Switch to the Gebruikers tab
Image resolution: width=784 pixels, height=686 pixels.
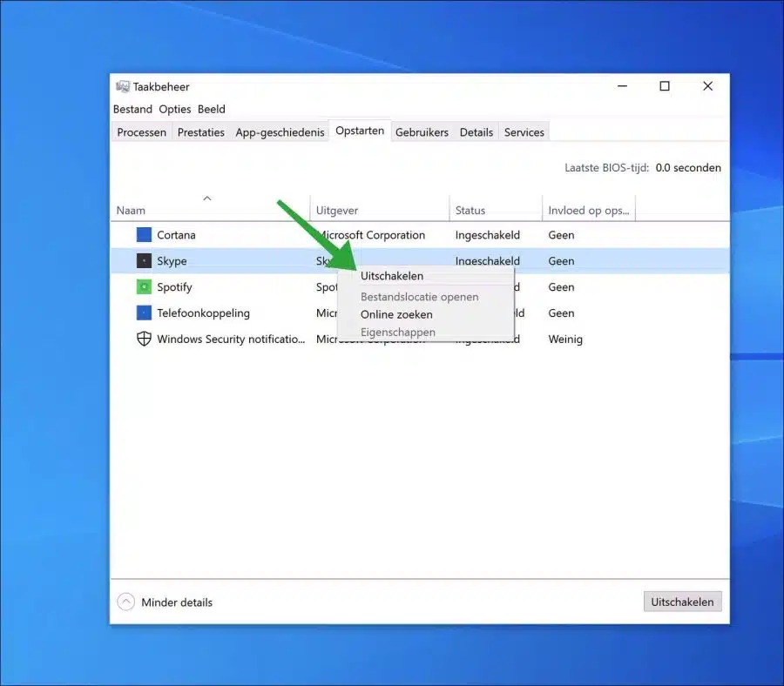pyautogui.click(x=422, y=132)
